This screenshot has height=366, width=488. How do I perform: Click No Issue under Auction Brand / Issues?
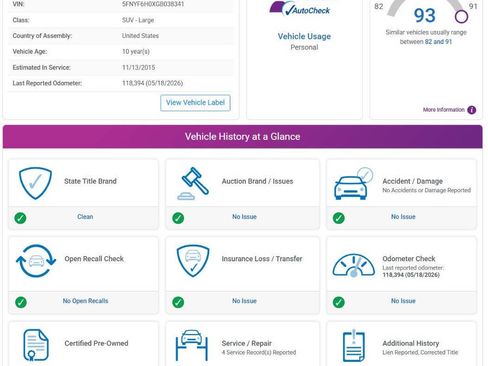(x=244, y=217)
